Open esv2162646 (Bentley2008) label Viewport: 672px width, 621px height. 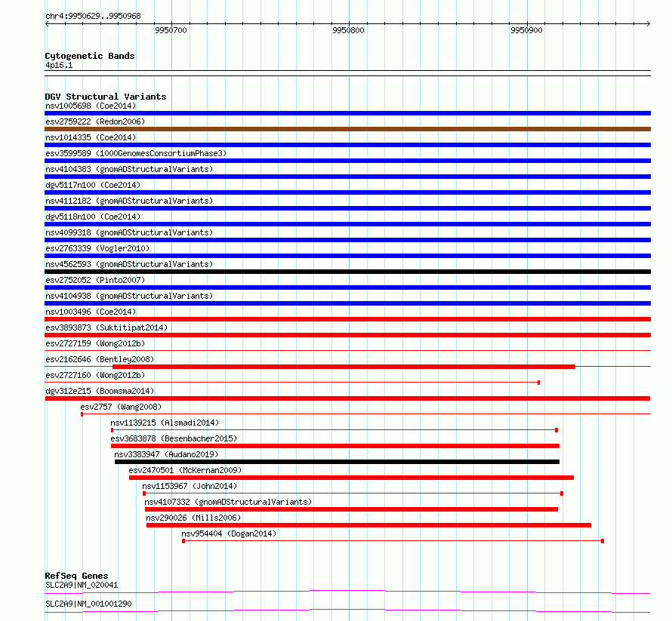[100, 359]
